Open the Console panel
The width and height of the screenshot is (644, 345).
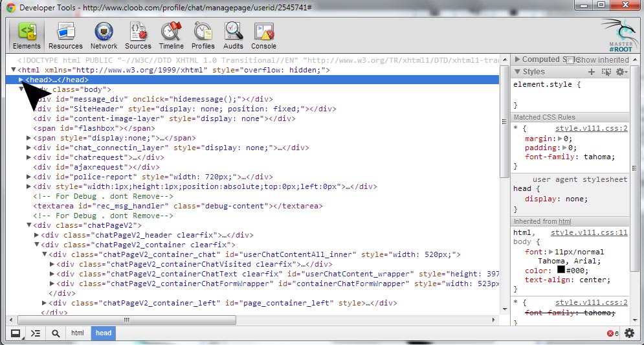point(263,36)
